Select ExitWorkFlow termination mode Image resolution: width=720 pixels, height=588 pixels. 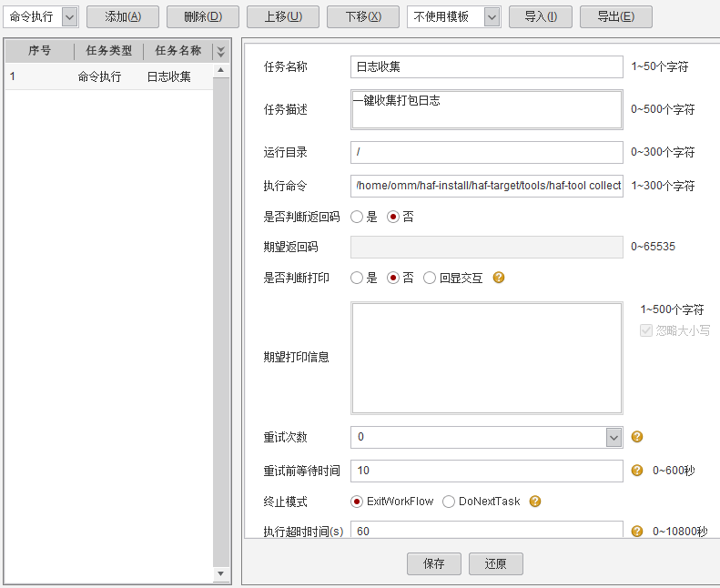tap(356, 502)
